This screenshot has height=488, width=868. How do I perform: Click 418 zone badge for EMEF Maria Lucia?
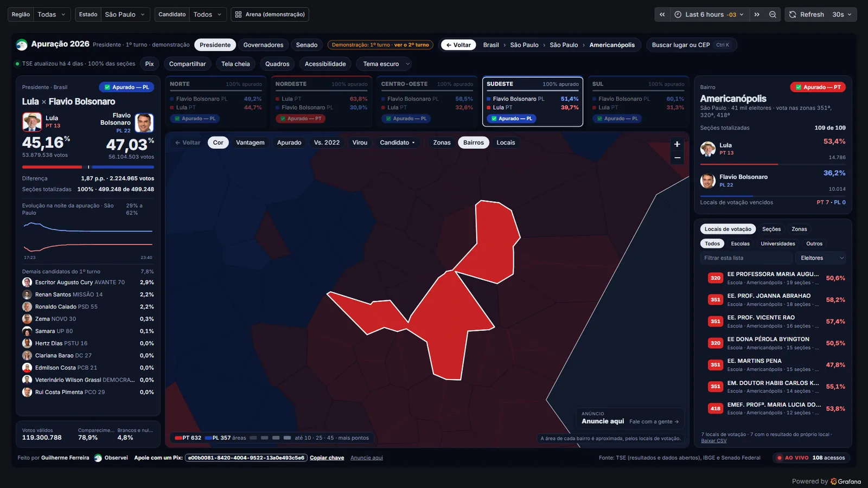pos(716,409)
